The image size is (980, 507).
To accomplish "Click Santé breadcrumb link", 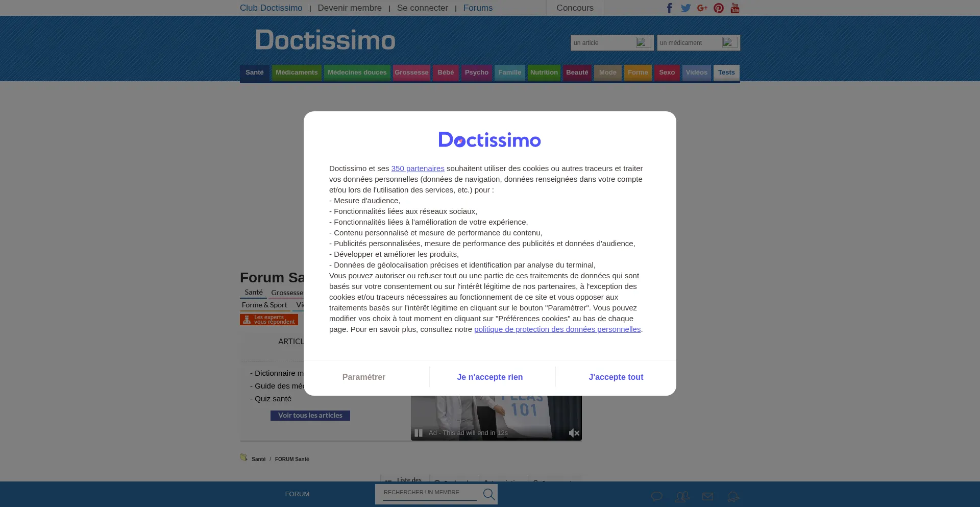I will 259,459.
